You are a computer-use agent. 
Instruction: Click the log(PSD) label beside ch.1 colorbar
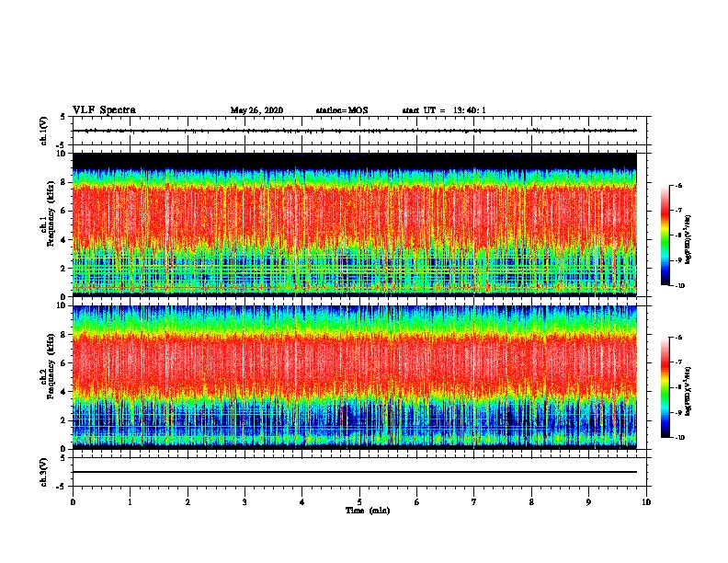click(688, 240)
